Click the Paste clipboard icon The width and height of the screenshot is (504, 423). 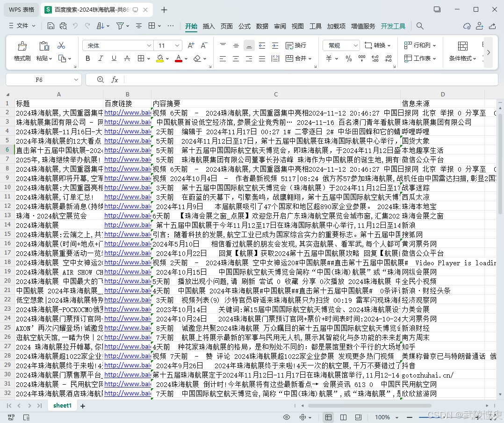click(x=44, y=46)
